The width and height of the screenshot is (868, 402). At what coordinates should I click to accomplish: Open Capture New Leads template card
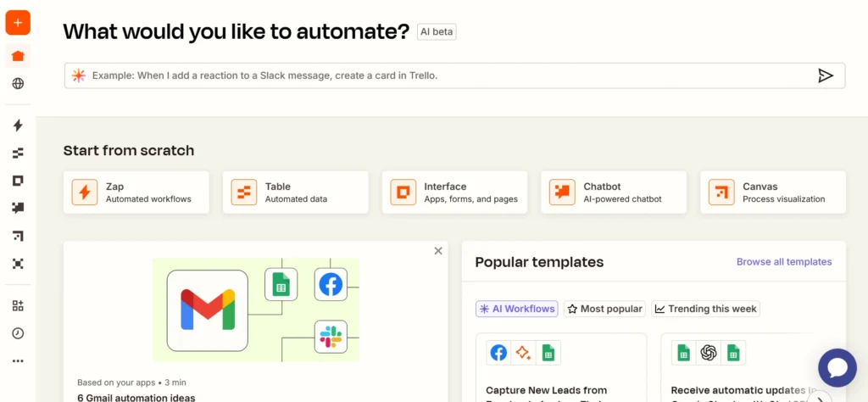point(561,368)
